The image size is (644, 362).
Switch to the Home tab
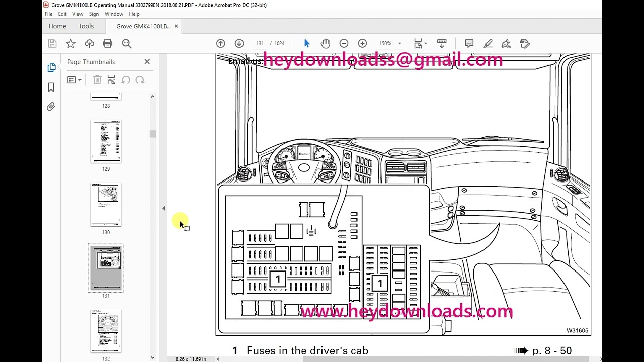pyautogui.click(x=57, y=26)
